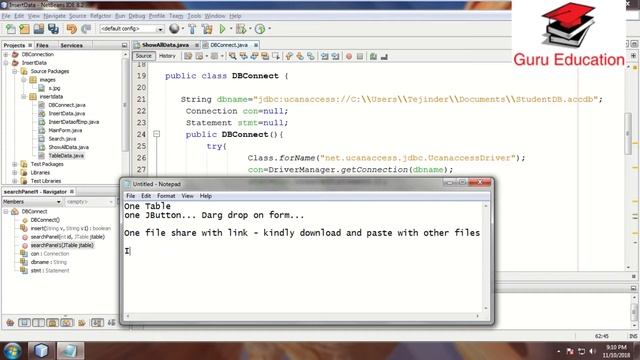Image resolution: width=640 pixels, height=360 pixels.
Task: Toggle Show Non-Public Members filter in Navigator
Action: (x=53, y=323)
